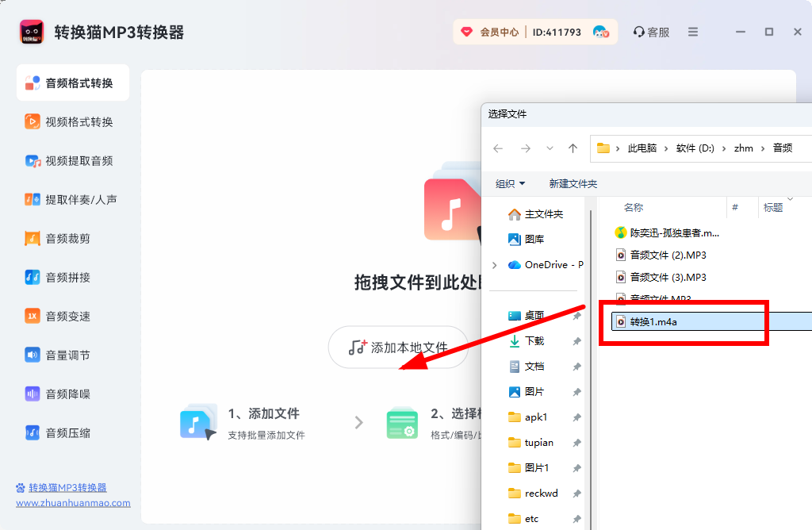Go up one folder level
Image resolution: width=812 pixels, height=530 pixels.
pyautogui.click(x=573, y=148)
